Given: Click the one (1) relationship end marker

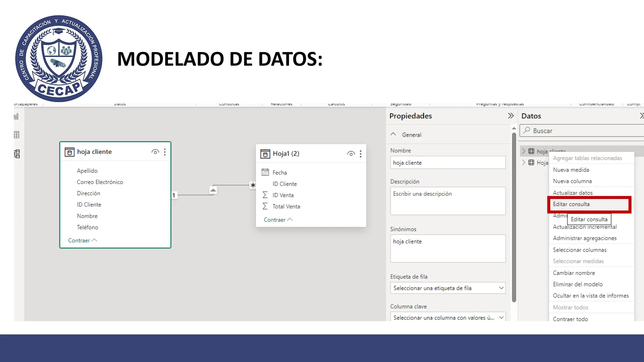Looking at the screenshot, I should 174,195.
